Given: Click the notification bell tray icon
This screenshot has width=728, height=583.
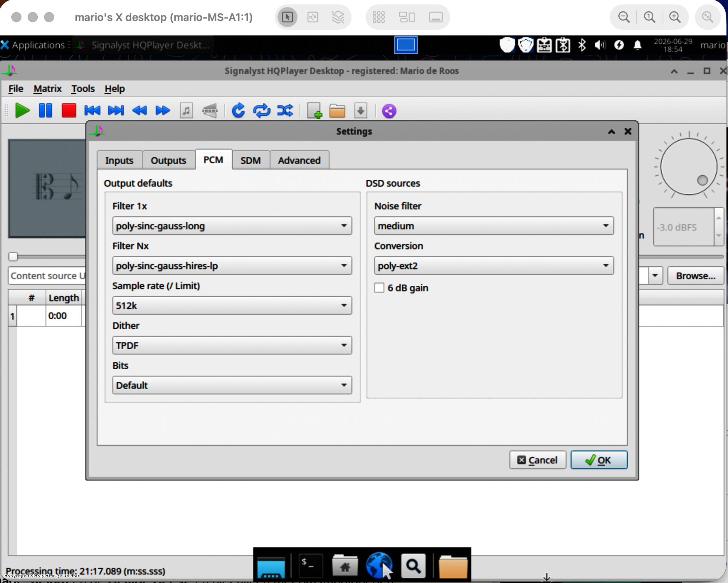Looking at the screenshot, I should [x=637, y=45].
